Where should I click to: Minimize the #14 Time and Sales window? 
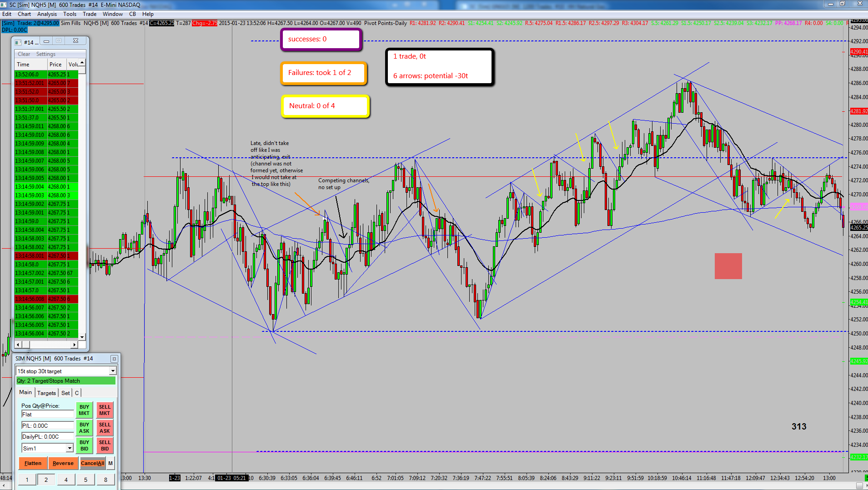46,41
